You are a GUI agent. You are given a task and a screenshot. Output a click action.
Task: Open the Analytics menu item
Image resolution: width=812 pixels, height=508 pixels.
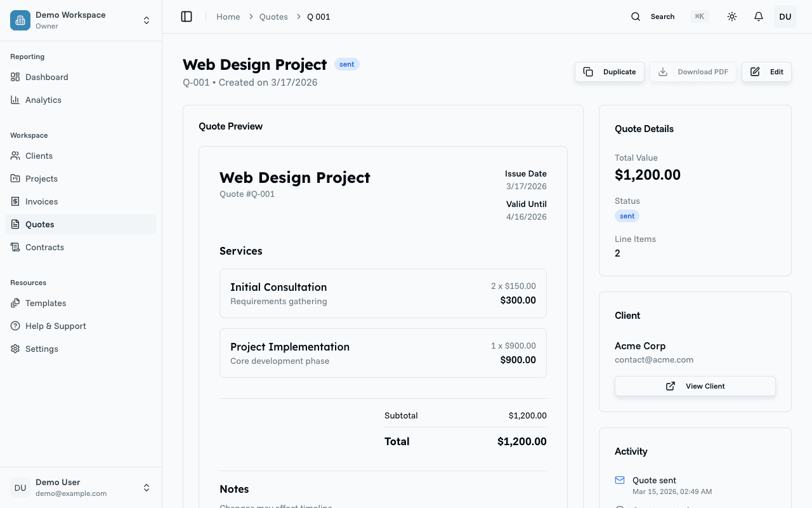pos(81,100)
